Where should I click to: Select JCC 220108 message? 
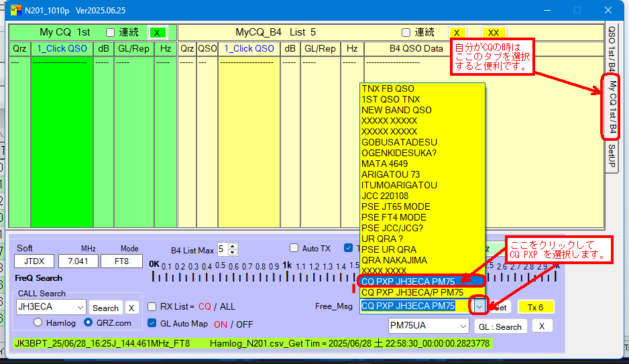(x=422, y=196)
